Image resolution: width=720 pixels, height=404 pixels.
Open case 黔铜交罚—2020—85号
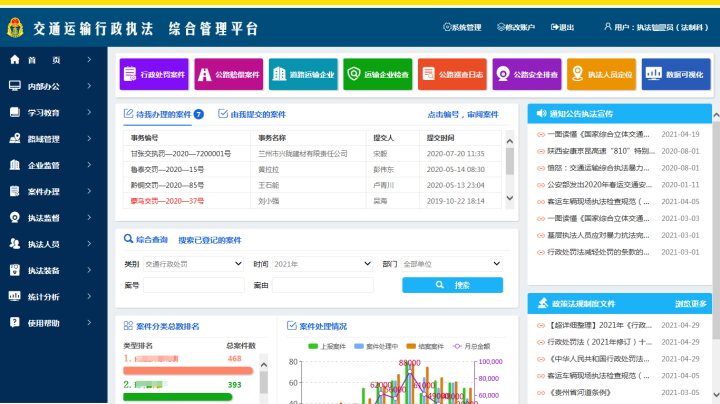coord(167,185)
